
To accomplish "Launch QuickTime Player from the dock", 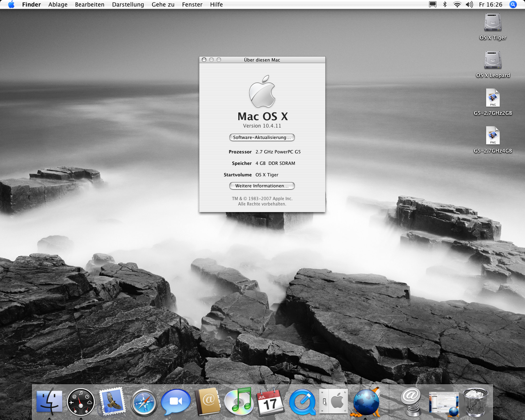I will coord(302,402).
